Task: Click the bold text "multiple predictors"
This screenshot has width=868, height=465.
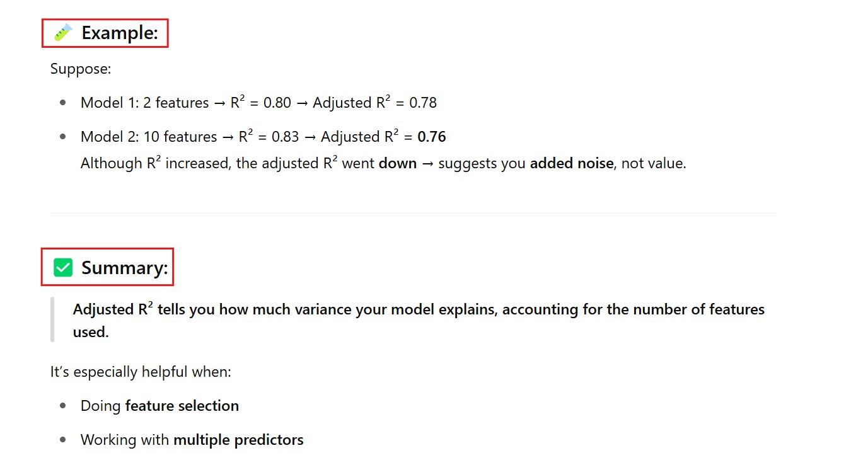Action: pyautogui.click(x=238, y=440)
